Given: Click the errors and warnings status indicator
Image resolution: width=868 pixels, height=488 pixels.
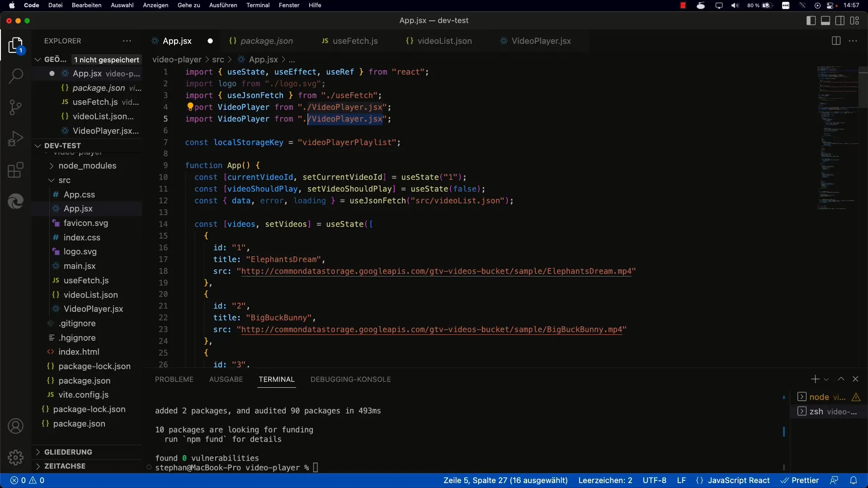Looking at the screenshot, I should click(x=27, y=480).
